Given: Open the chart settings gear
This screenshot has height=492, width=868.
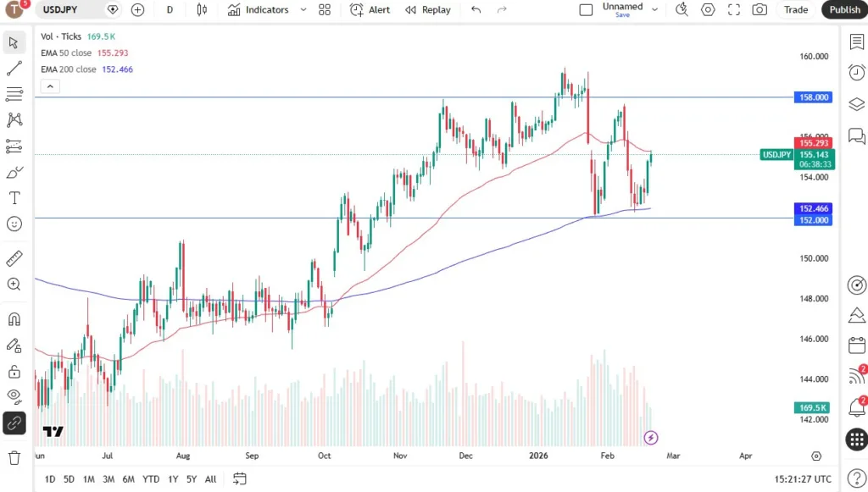Looking at the screenshot, I should point(709,9).
